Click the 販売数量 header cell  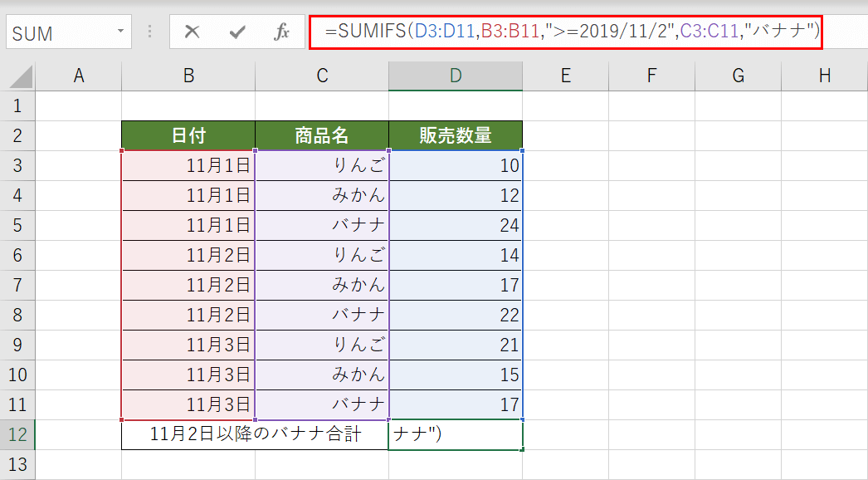pyautogui.click(x=455, y=135)
